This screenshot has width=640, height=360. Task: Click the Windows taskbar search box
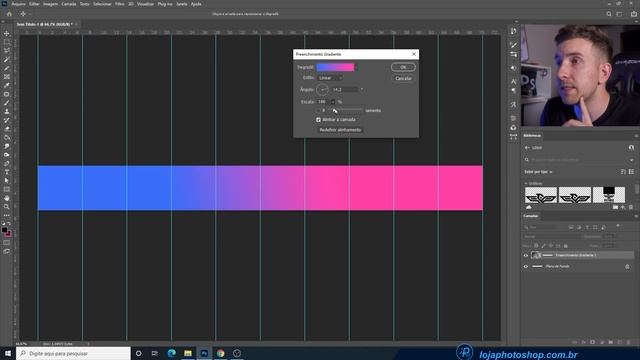(x=73, y=353)
